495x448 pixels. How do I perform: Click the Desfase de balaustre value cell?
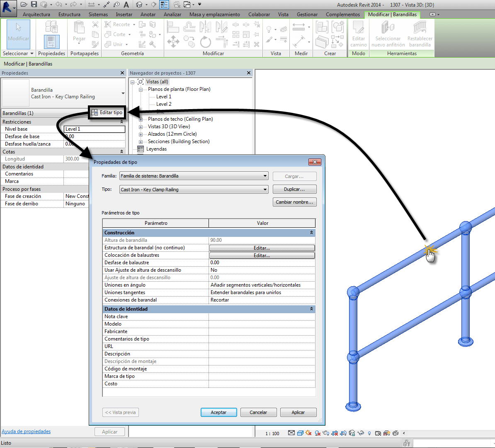coord(262,263)
